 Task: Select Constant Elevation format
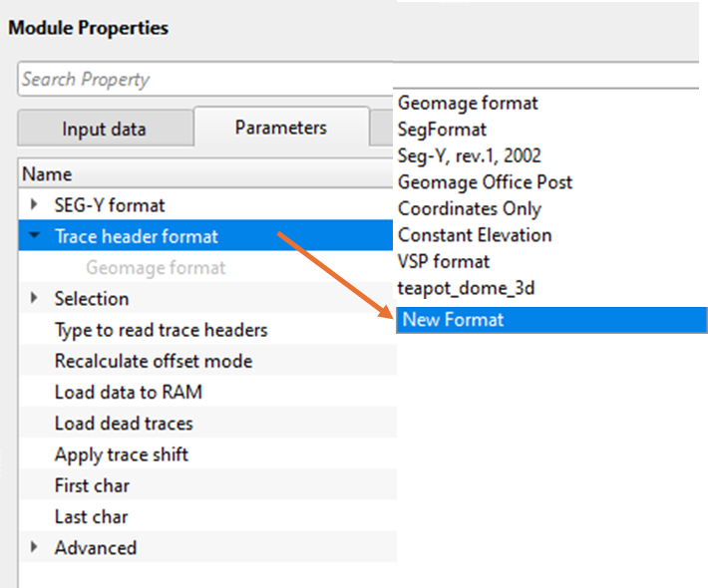[x=475, y=235]
